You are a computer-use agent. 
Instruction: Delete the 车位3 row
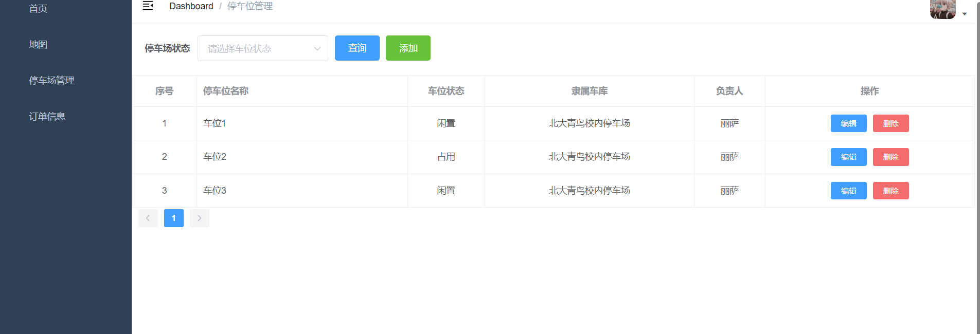890,191
